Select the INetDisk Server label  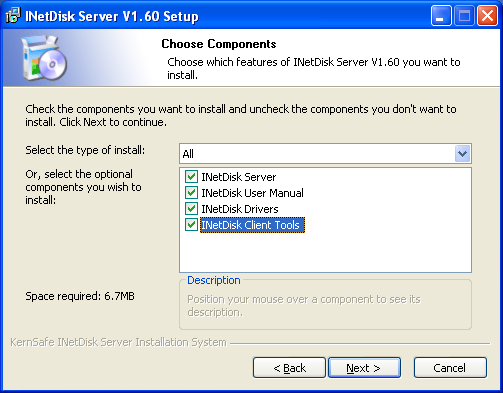click(x=239, y=177)
